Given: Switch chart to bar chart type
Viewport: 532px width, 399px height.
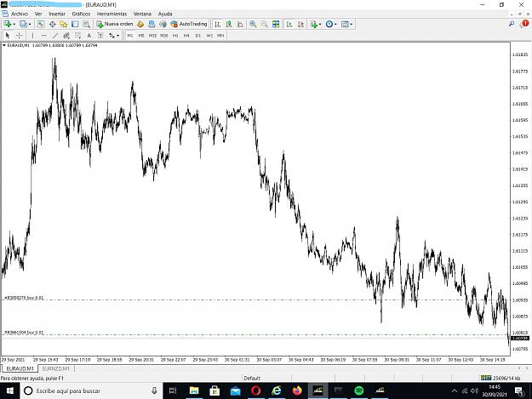Looking at the screenshot, I should 218,24.
